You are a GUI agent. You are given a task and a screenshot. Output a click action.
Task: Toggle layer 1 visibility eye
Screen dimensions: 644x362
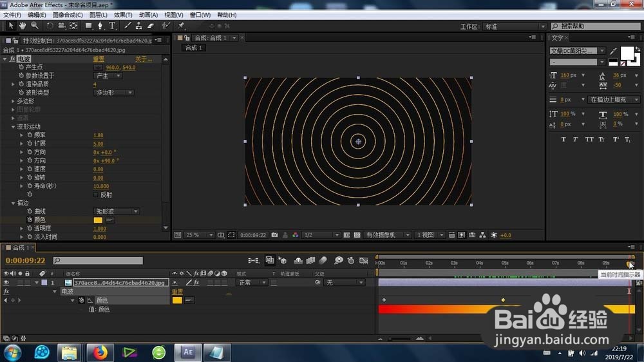coord(6,283)
